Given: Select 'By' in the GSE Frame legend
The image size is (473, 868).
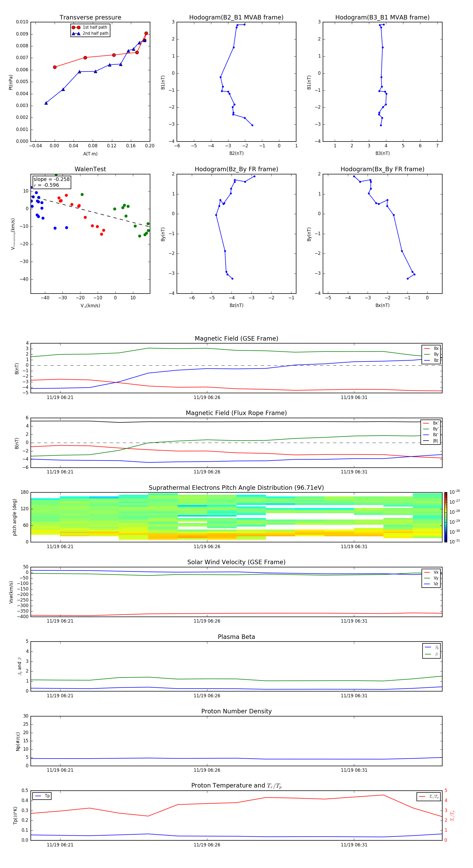Looking at the screenshot, I should click(x=431, y=354).
